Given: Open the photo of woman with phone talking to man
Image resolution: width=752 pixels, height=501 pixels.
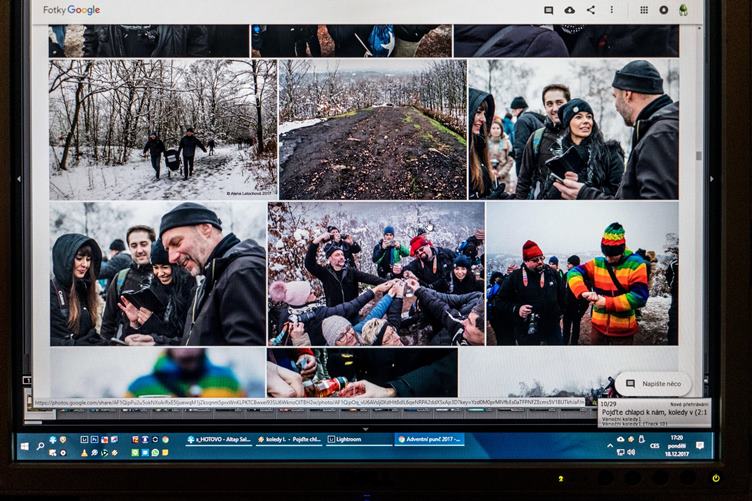Looking at the screenshot, I should (x=574, y=129).
